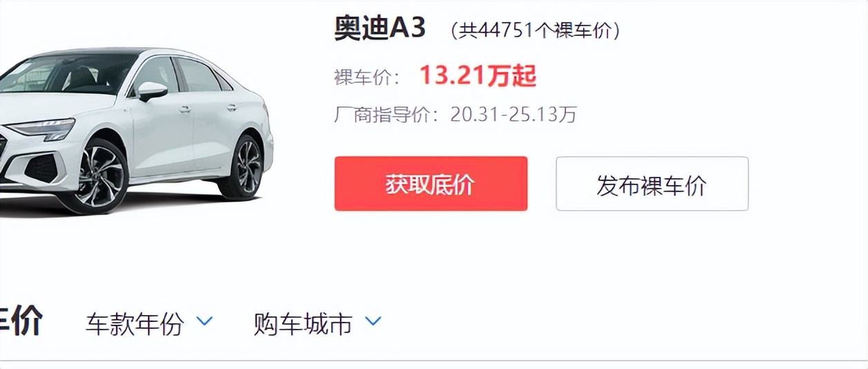
Task: Click the red 获取底价 button
Action: [431, 184]
